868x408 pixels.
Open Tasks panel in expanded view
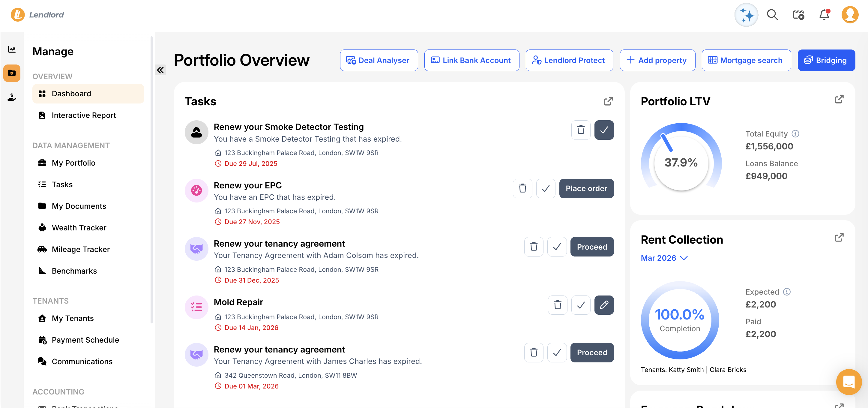(608, 101)
